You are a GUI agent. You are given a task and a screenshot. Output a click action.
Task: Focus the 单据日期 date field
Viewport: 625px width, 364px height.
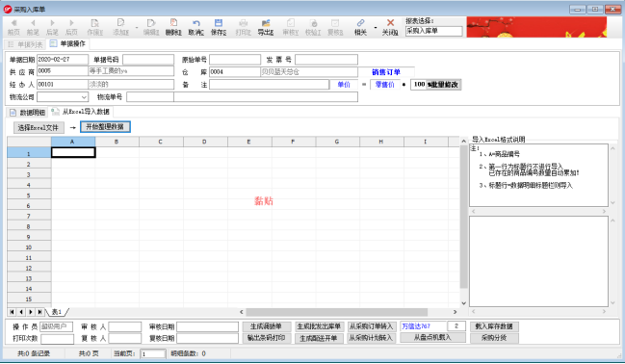(63, 60)
